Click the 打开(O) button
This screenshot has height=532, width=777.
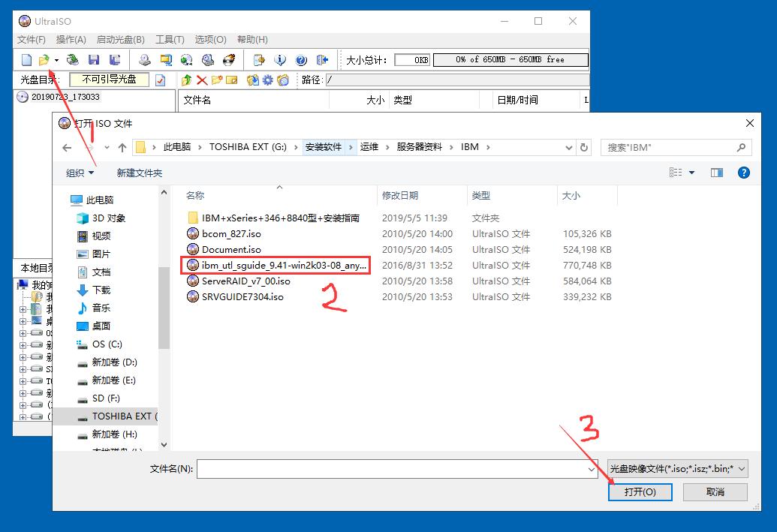(x=640, y=491)
